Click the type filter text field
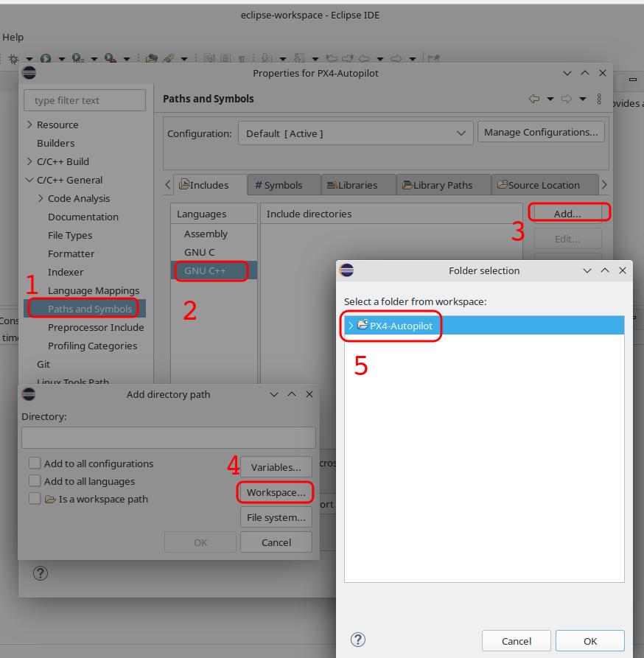The image size is (644, 658). tap(85, 100)
